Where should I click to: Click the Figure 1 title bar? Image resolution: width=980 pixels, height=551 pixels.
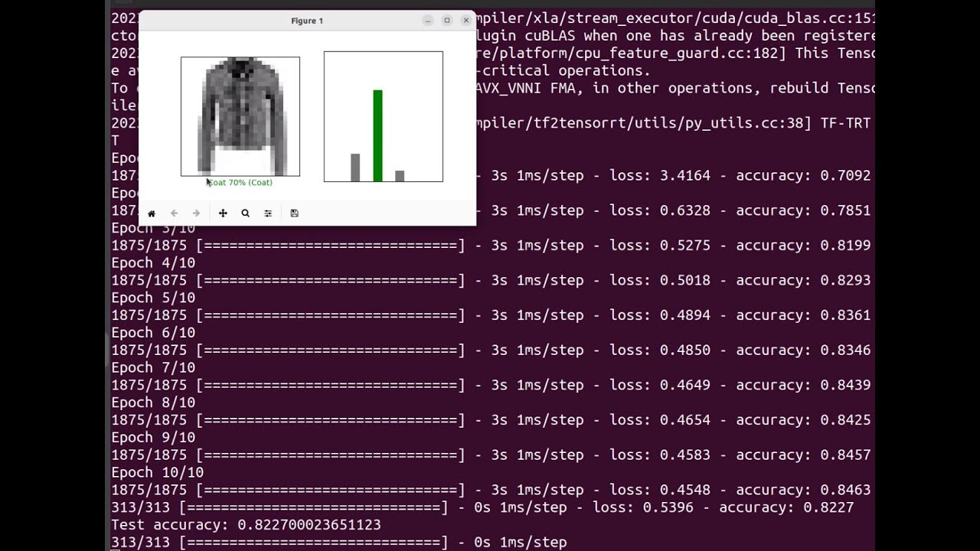tap(307, 21)
